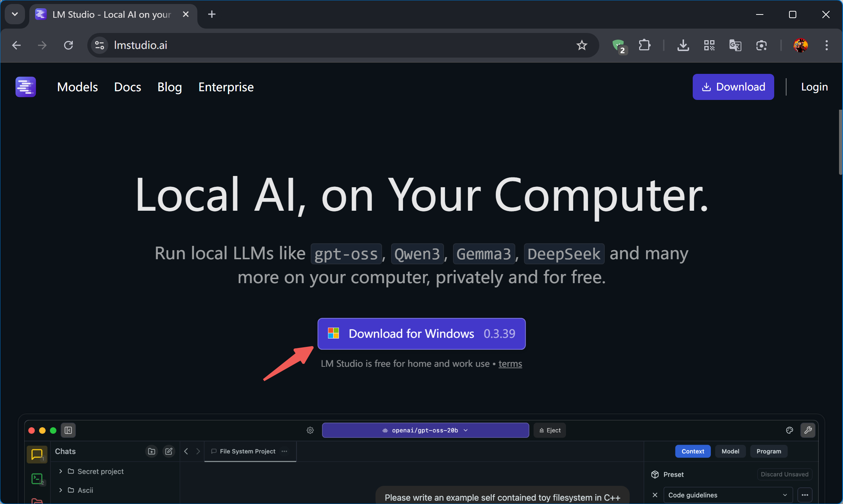Bookmark this page with star icon
This screenshot has width=843, height=504.
[582, 45]
